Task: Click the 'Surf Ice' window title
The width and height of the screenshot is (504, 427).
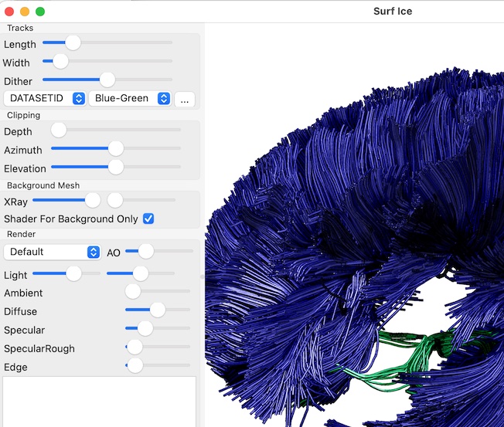Action: (393, 12)
